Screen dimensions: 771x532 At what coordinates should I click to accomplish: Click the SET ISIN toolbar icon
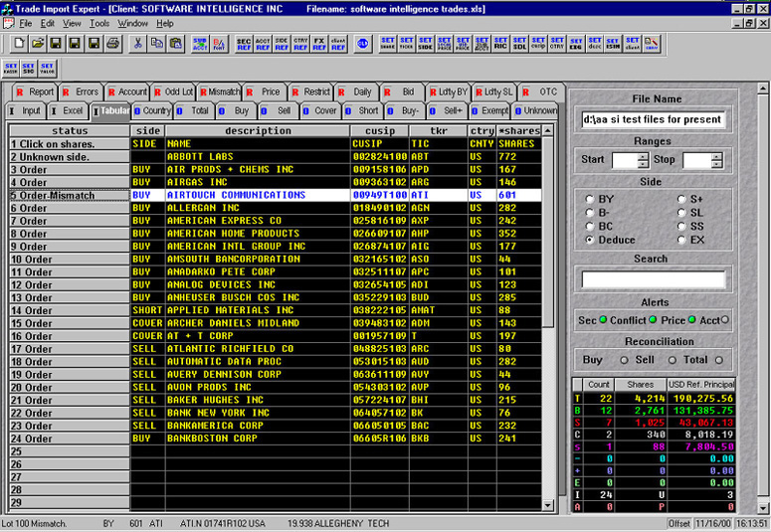[x=613, y=44]
